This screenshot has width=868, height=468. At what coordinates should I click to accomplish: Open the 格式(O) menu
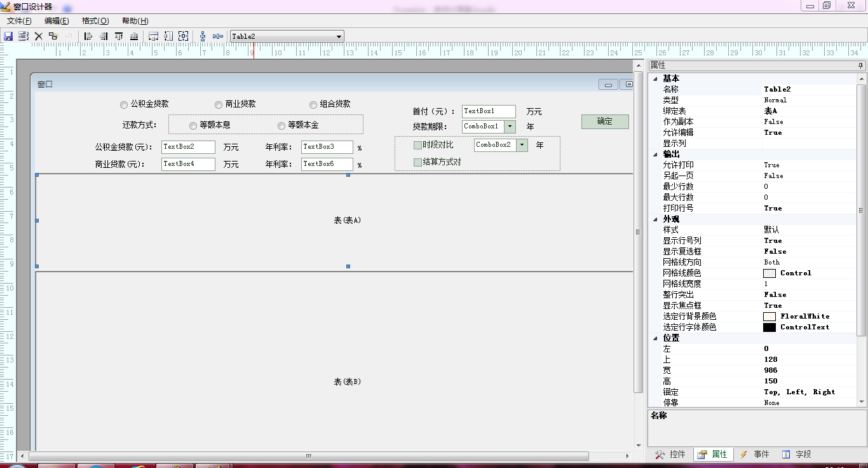coord(95,21)
